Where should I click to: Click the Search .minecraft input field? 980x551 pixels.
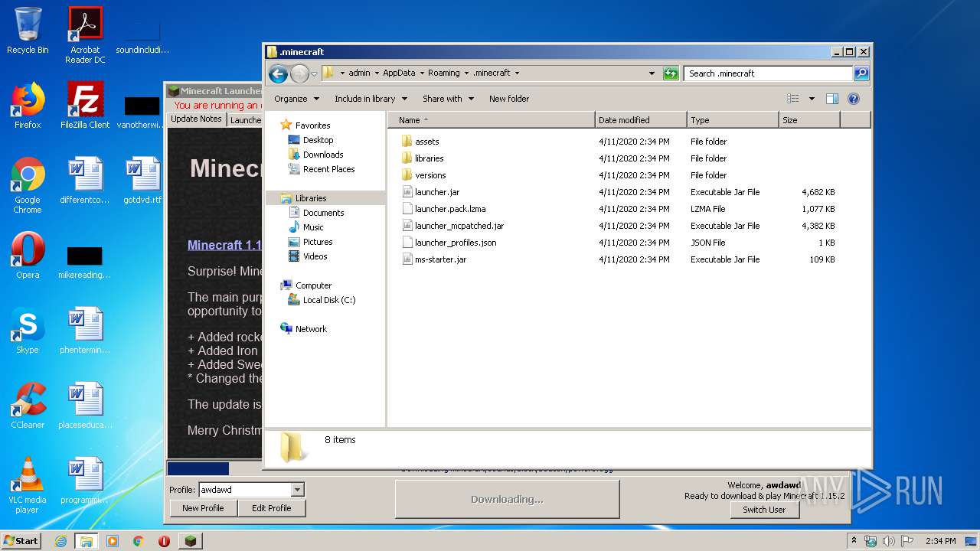768,73
